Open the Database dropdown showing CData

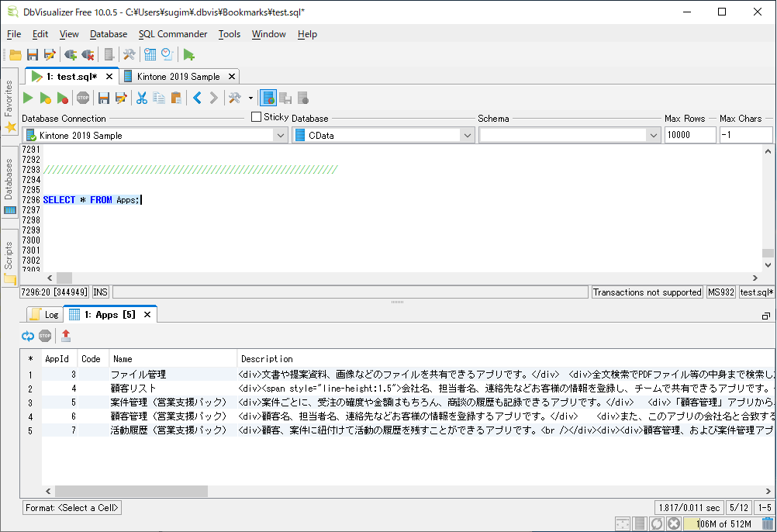tap(383, 135)
